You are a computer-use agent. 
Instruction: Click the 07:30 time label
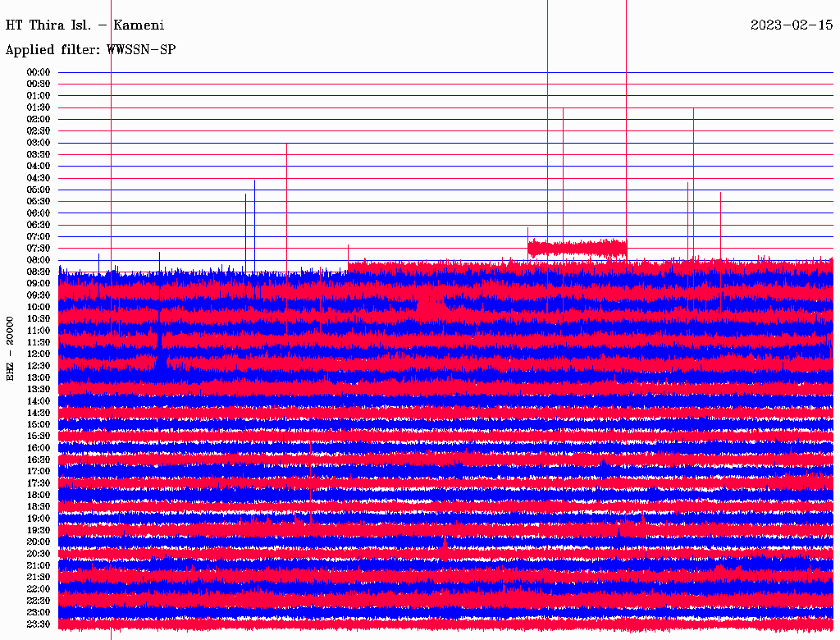pos(39,249)
